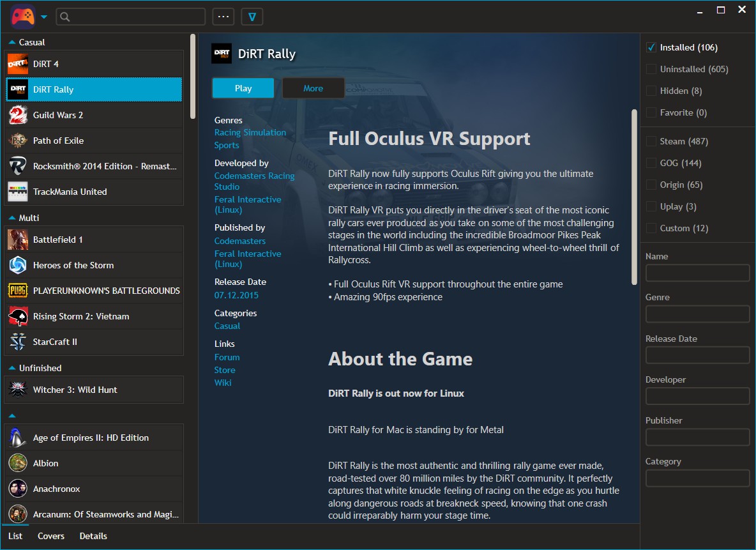Collapse the unnamed category group arrow
This screenshot has height=550, width=756.
click(12, 415)
